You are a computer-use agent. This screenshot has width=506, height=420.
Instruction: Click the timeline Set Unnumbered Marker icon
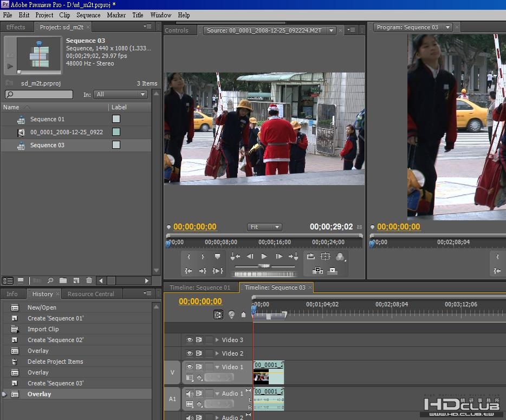coord(244,314)
